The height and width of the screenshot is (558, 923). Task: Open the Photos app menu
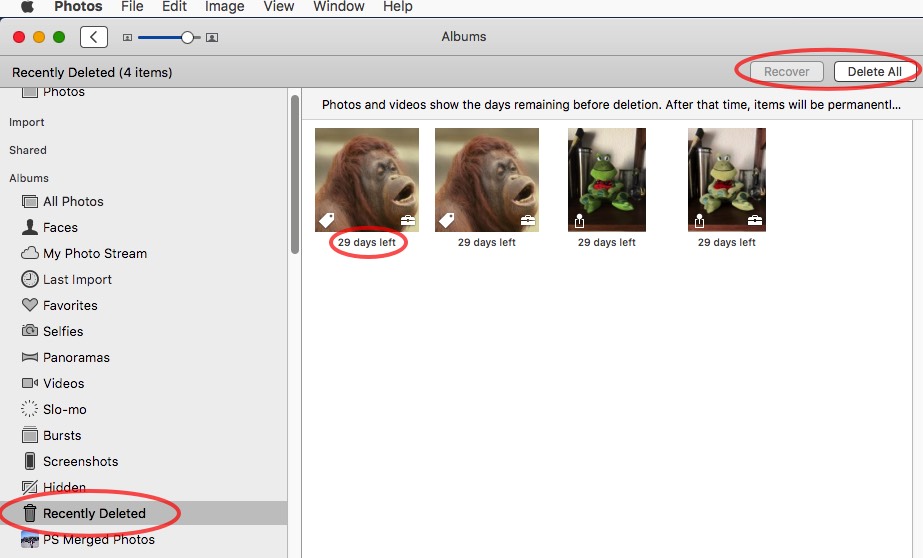click(x=78, y=6)
